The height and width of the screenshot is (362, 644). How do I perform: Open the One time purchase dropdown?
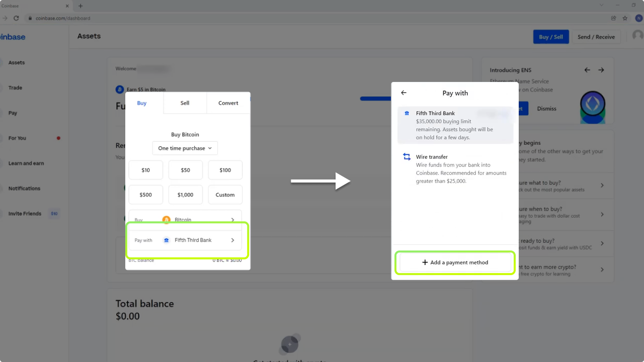tap(185, 148)
